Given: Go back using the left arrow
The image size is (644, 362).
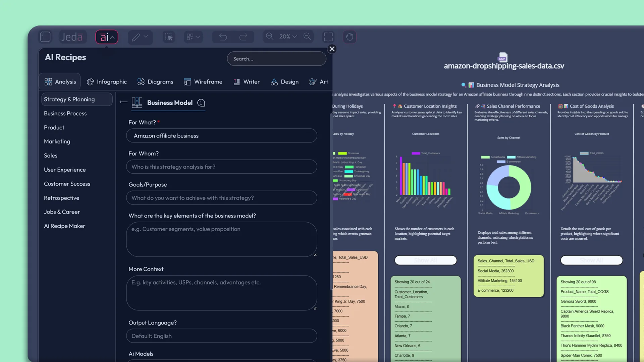Looking at the screenshot, I should coord(123,102).
